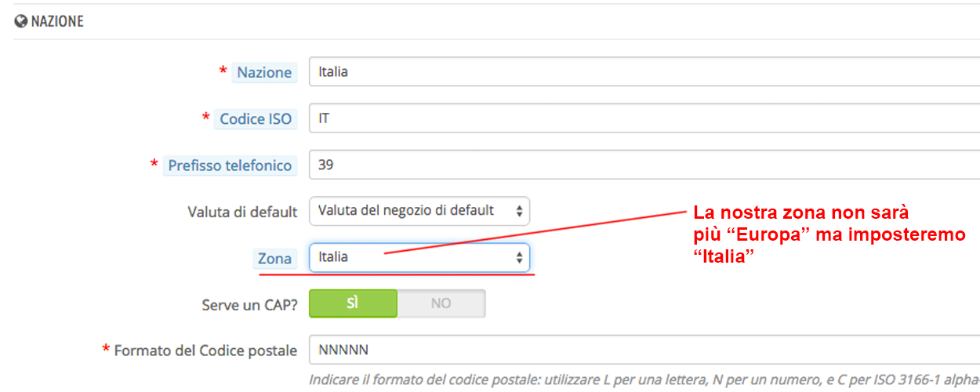Screen dimensions: 980x392
Task: Click the Serve un CAP? label
Action: pos(249,304)
